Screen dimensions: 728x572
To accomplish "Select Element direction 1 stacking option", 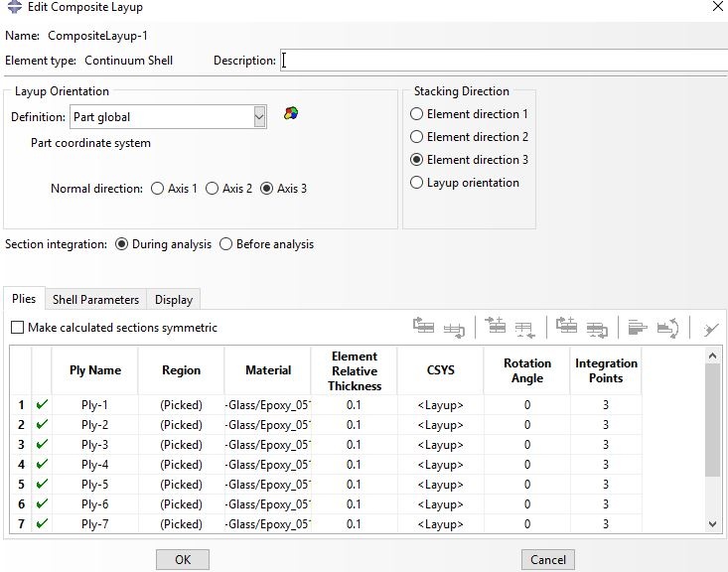I will 417,114.
